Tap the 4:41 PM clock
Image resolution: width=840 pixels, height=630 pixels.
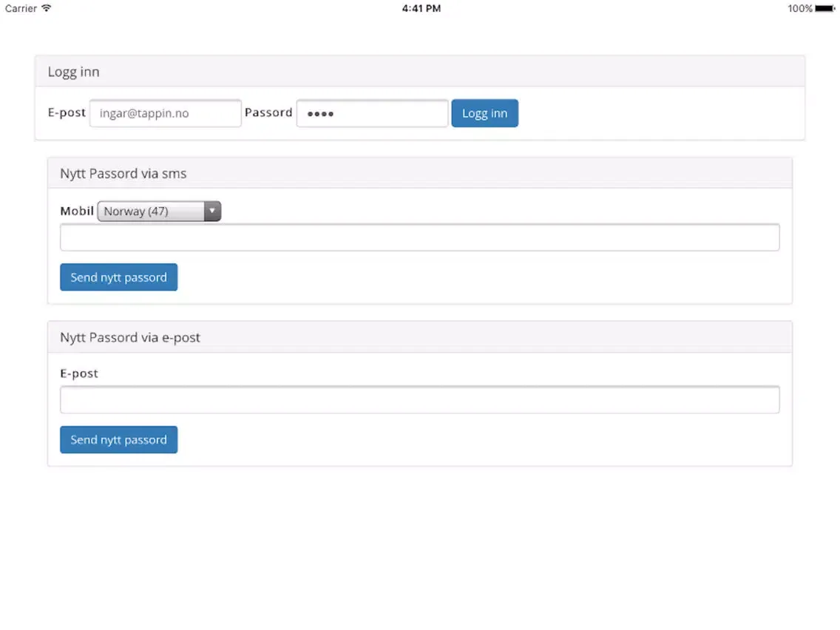tap(421, 8)
